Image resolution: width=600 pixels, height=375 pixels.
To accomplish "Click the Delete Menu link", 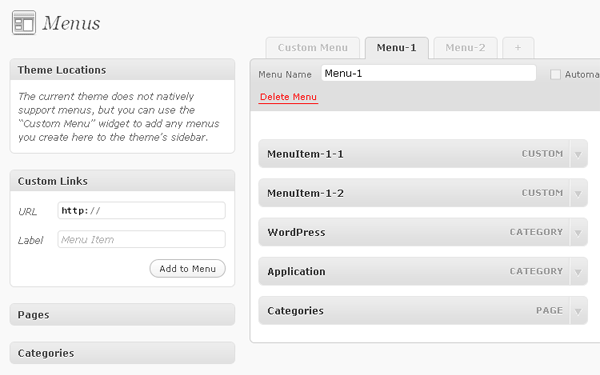I will pos(288,97).
